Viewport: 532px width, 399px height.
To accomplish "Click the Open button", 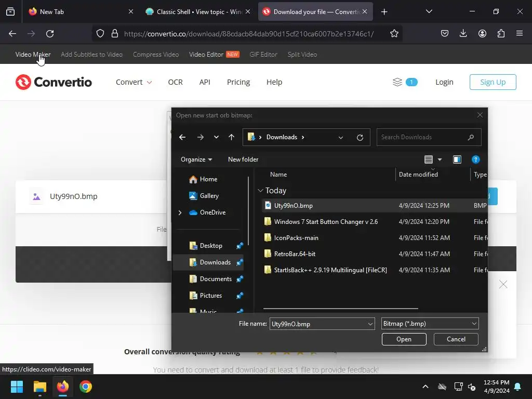I will point(404,339).
